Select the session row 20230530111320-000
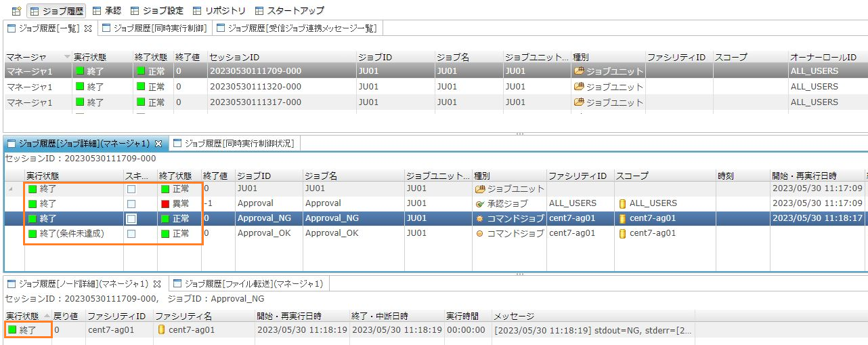 (x=255, y=87)
